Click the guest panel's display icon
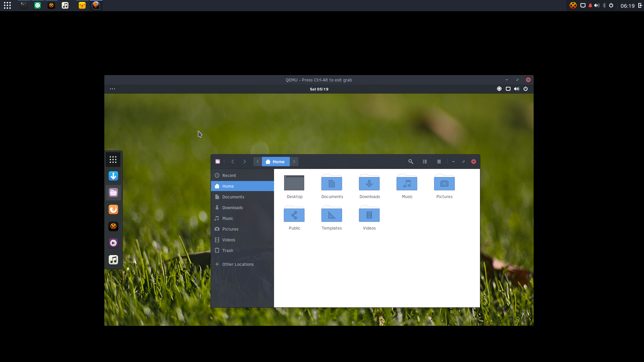 508,89
